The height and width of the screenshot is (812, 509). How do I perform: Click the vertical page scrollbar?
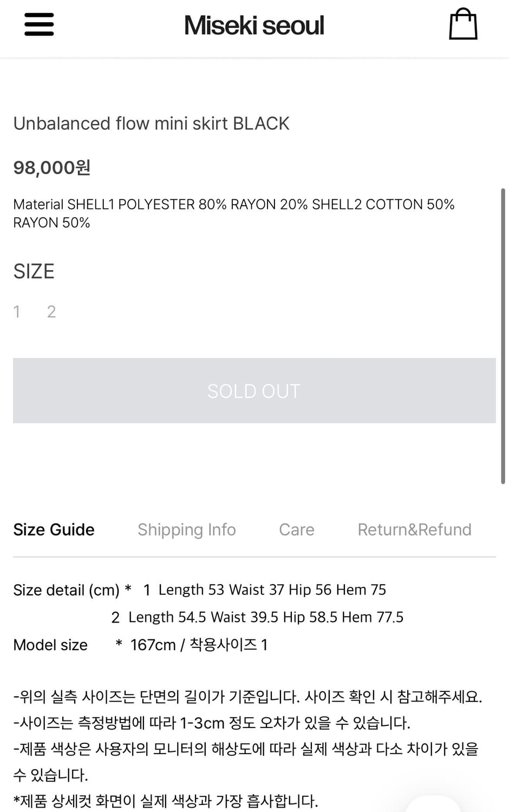[503, 336]
